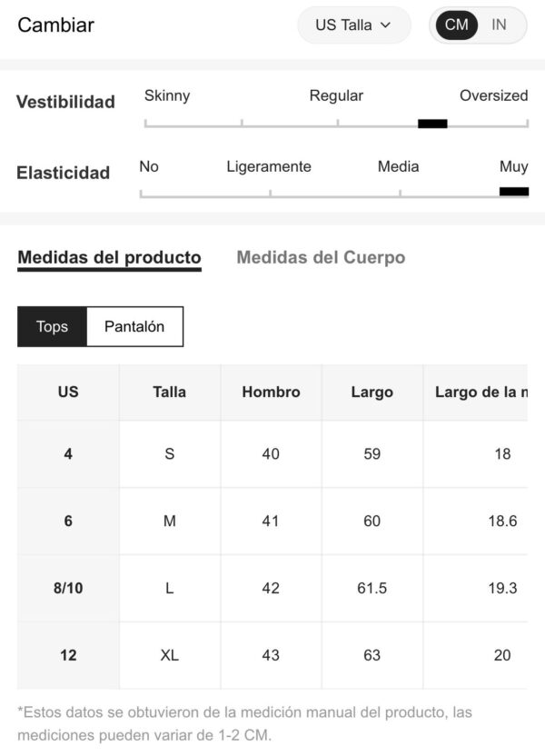Switch units to CM
The width and height of the screenshot is (545, 756).
[456, 25]
